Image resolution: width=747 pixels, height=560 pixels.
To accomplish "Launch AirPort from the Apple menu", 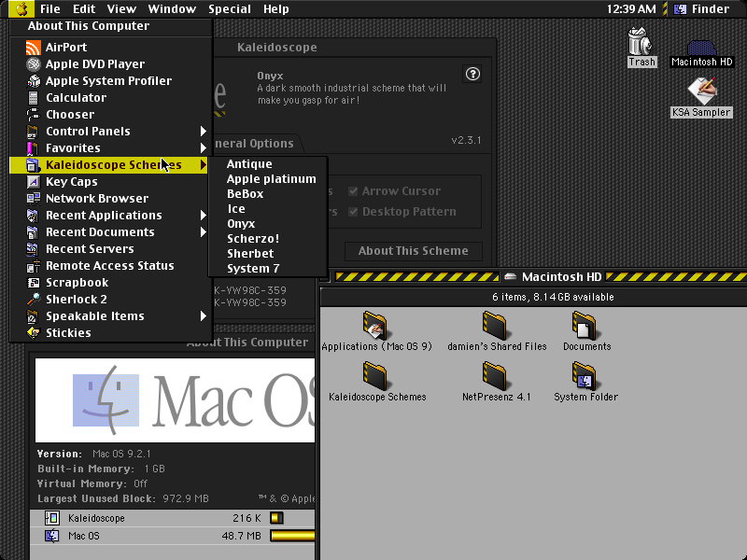I will 110,48.
